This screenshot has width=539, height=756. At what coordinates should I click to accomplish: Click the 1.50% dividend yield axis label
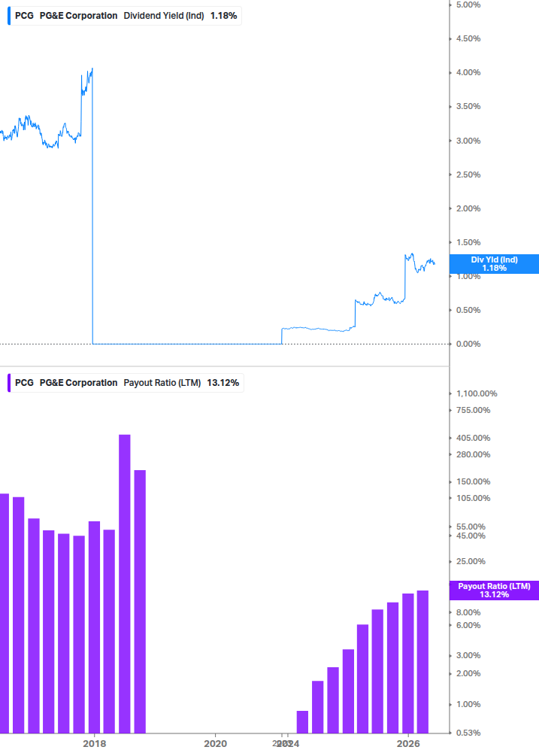coord(468,242)
